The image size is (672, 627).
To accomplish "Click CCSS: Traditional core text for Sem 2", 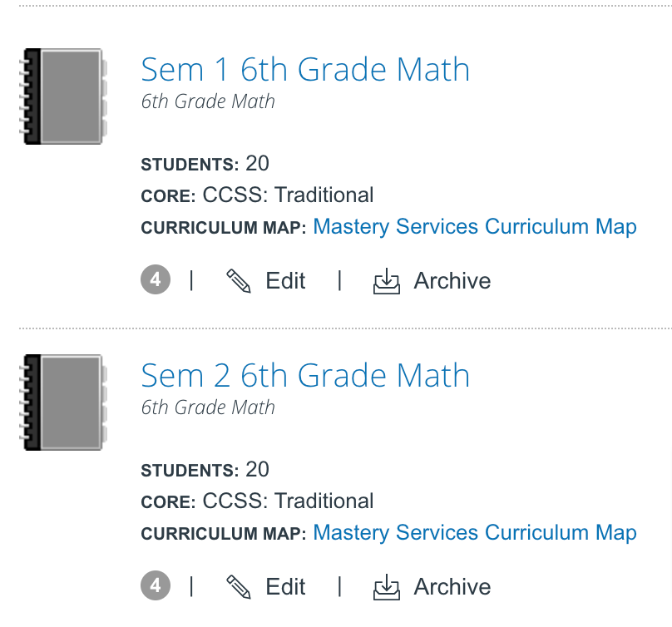I will 288,501.
